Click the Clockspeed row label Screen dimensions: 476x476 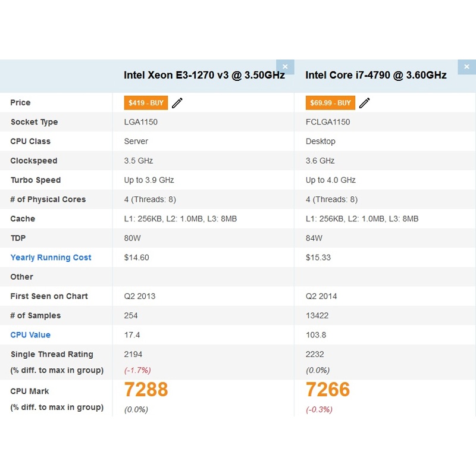34,161
